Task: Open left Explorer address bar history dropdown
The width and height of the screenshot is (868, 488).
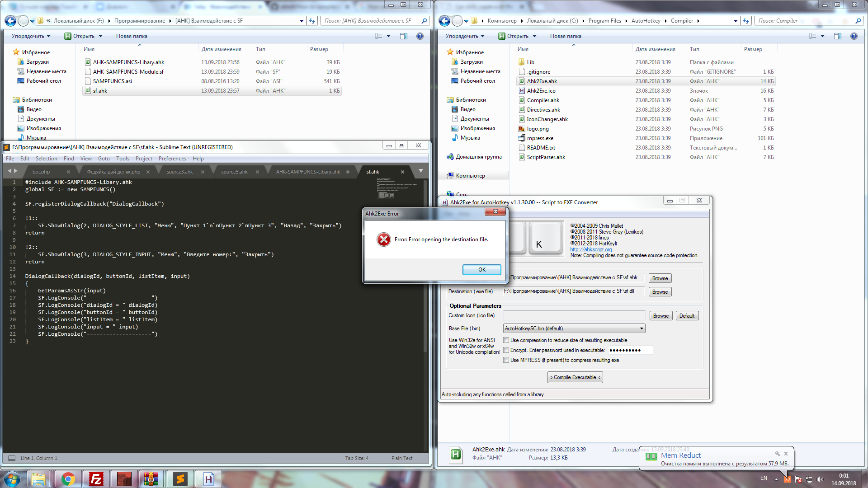Action: 302,21
